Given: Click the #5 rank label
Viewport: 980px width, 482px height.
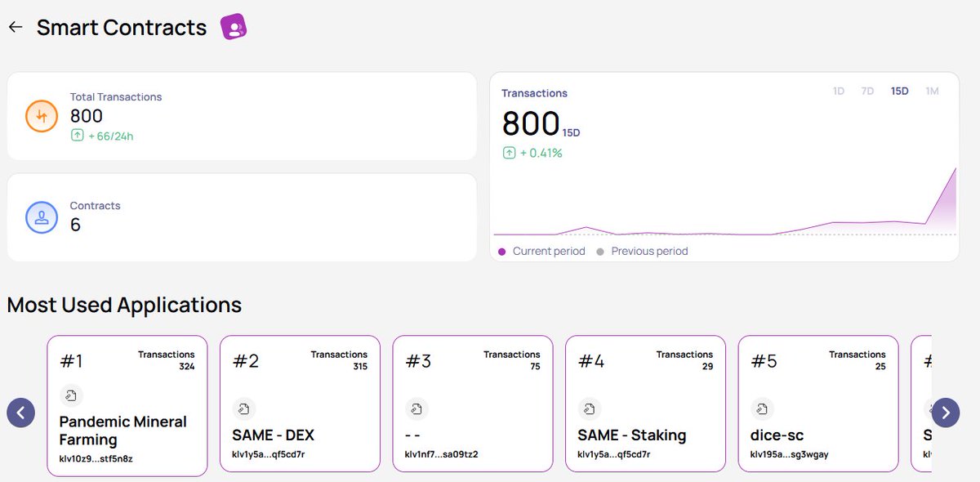Looking at the screenshot, I should (x=764, y=361).
